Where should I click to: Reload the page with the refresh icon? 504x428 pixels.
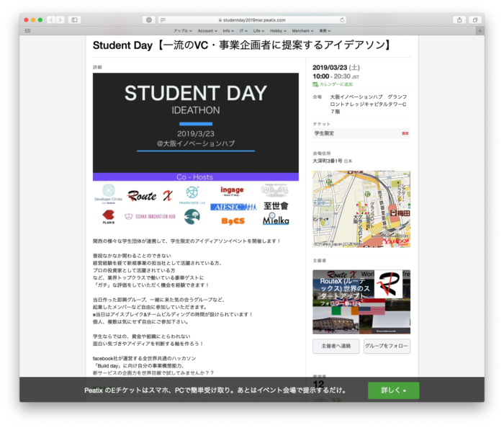click(x=342, y=20)
